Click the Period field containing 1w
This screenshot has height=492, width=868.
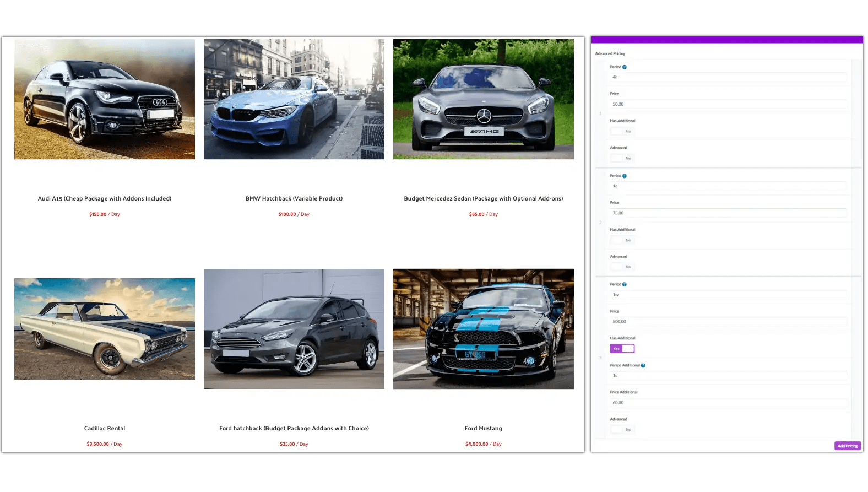pos(728,295)
